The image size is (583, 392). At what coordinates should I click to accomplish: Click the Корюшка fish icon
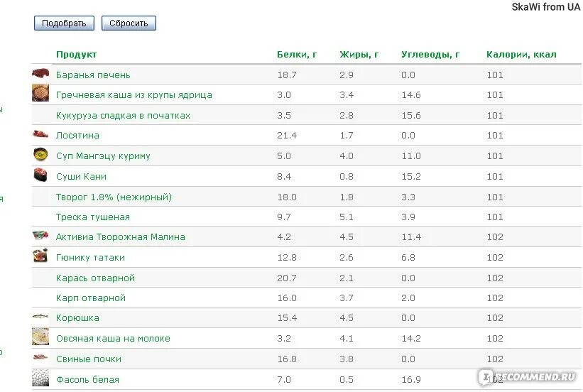40,317
